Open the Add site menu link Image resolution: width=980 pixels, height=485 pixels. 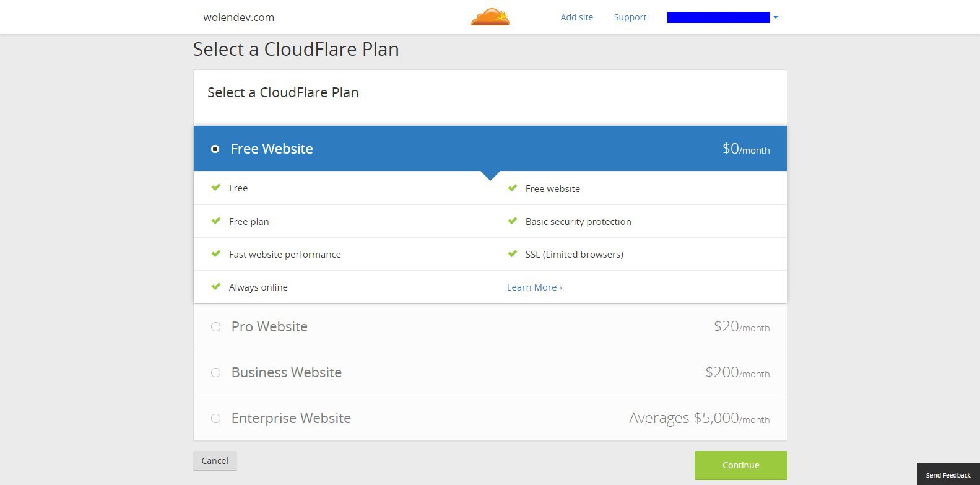(x=576, y=17)
